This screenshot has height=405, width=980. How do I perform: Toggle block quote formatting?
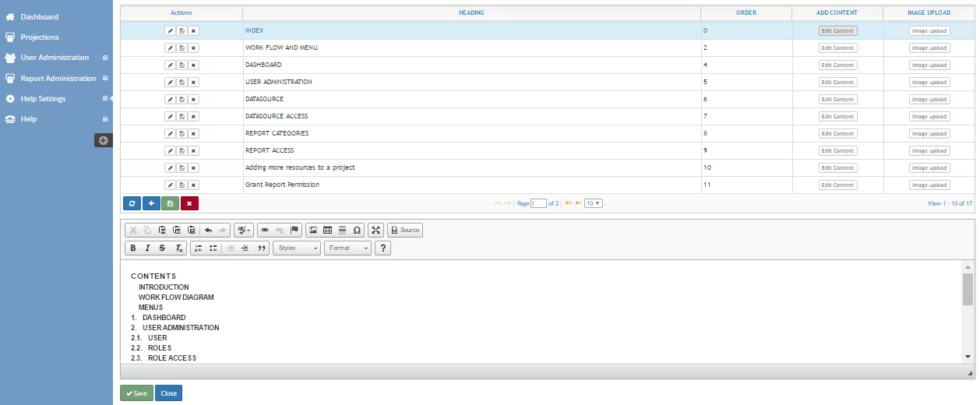pos(261,248)
